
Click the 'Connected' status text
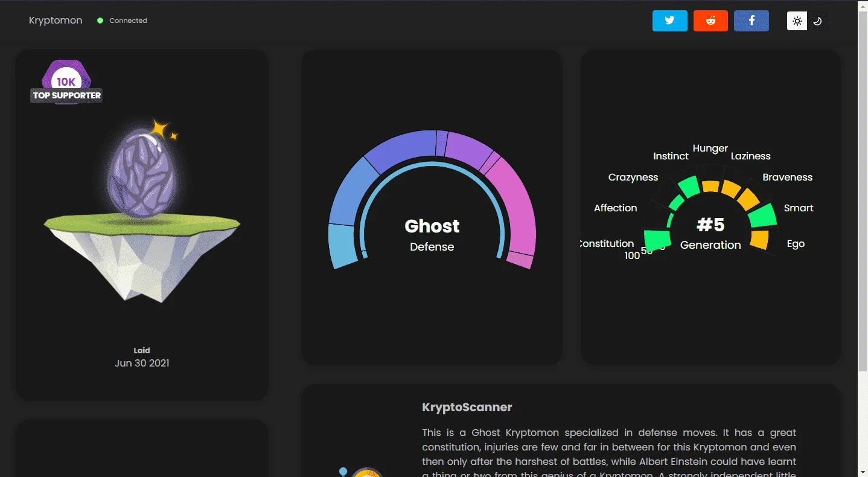pyautogui.click(x=128, y=21)
